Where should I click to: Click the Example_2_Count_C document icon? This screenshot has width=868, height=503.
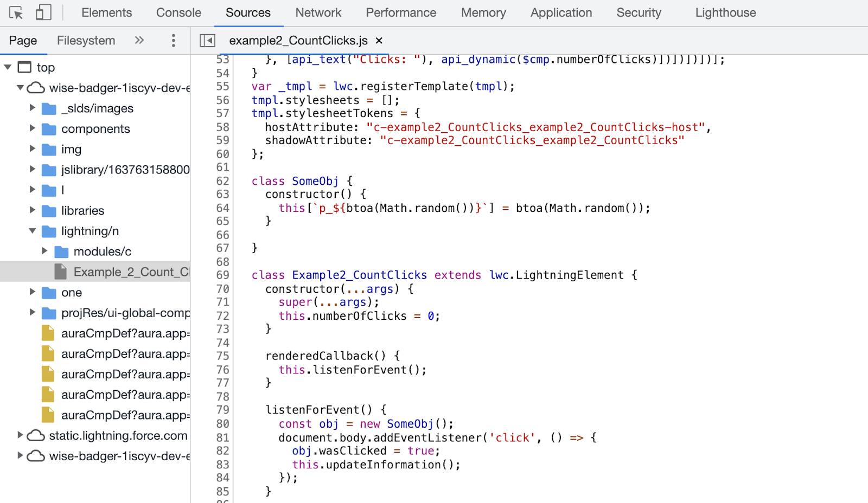coord(61,272)
